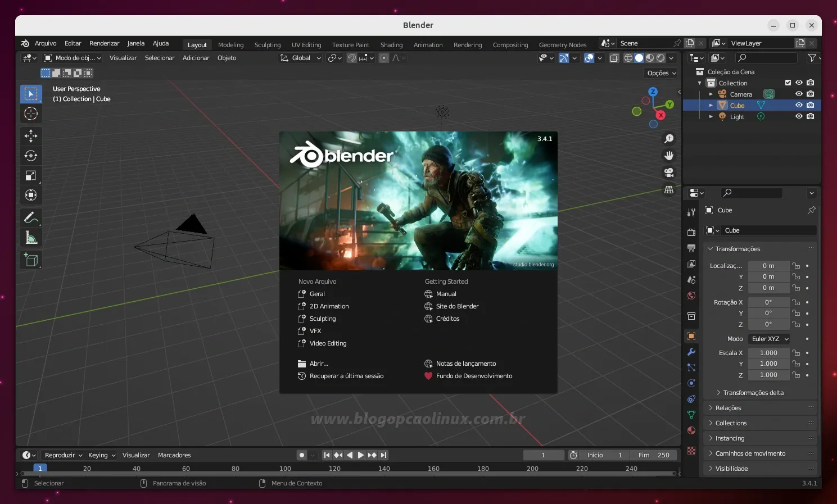Image resolution: width=837 pixels, height=504 pixels.
Task: Open the Reproduzir playback dropdown
Action: point(64,455)
